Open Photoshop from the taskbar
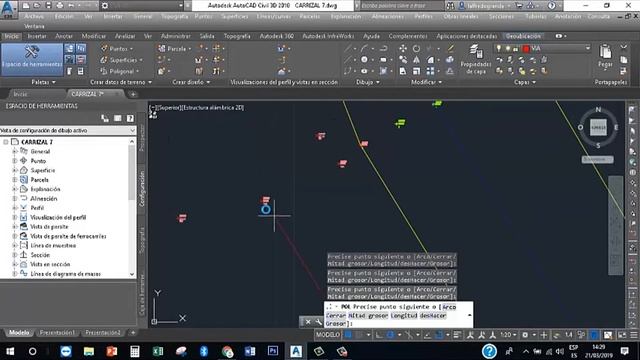The image size is (640, 360). tap(273, 351)
